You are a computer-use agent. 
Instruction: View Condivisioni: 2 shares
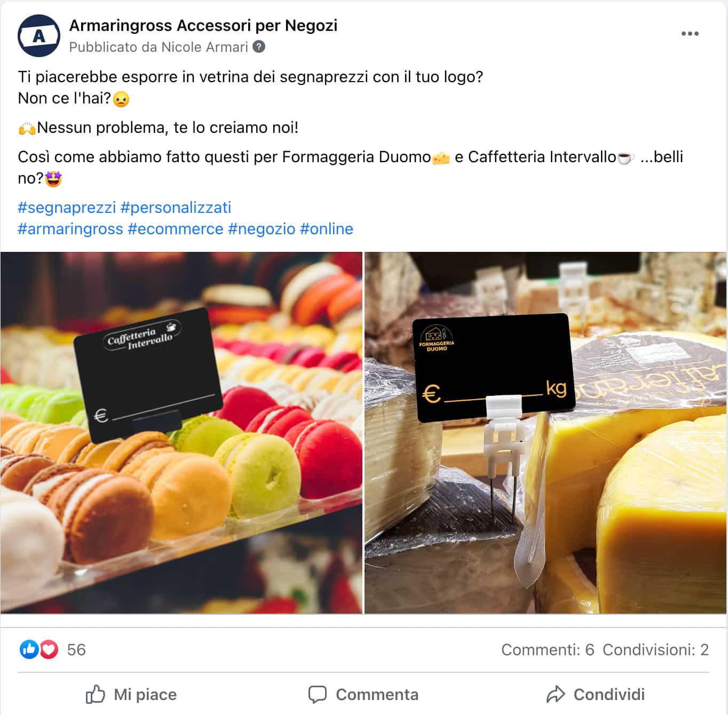tap(655, 649)
